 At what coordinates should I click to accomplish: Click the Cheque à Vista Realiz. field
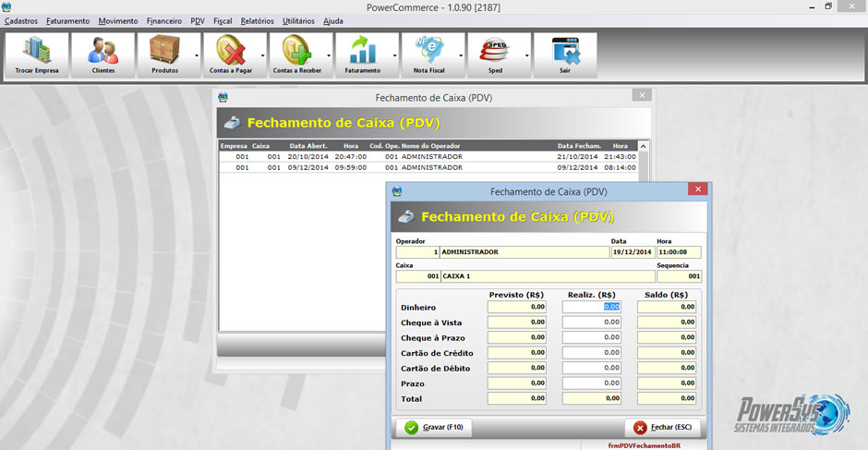[x=592, y=322]
